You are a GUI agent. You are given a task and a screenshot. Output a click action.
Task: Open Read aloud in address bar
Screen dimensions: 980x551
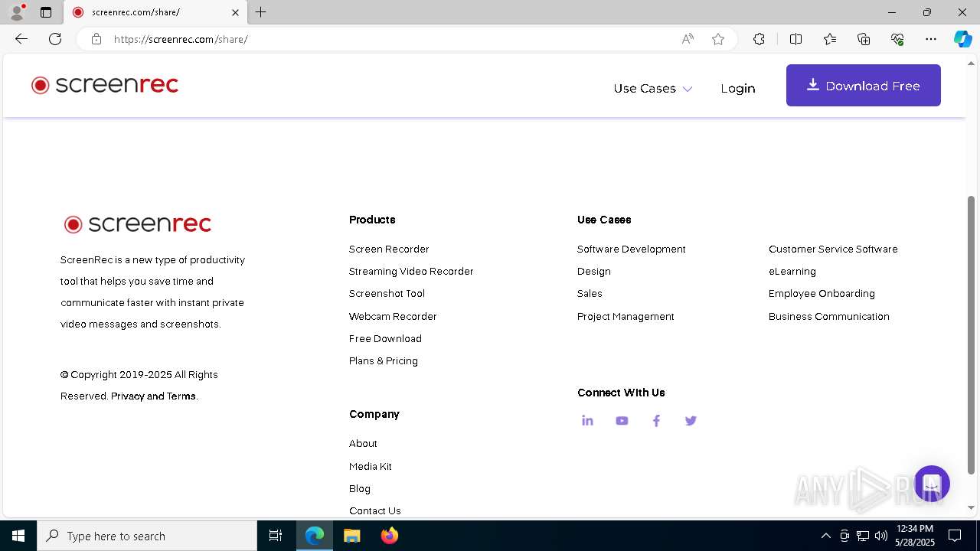(x=688, y=39)
